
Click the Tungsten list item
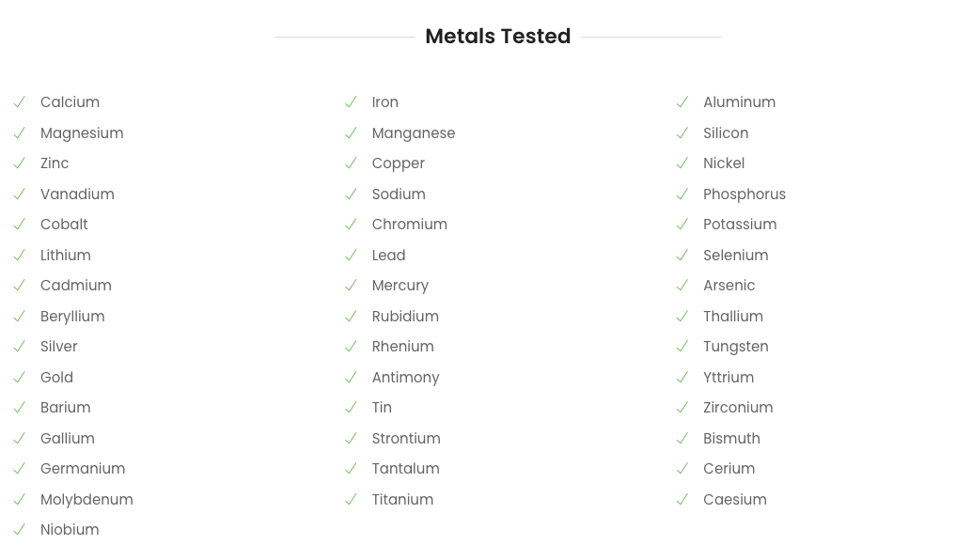735,347
